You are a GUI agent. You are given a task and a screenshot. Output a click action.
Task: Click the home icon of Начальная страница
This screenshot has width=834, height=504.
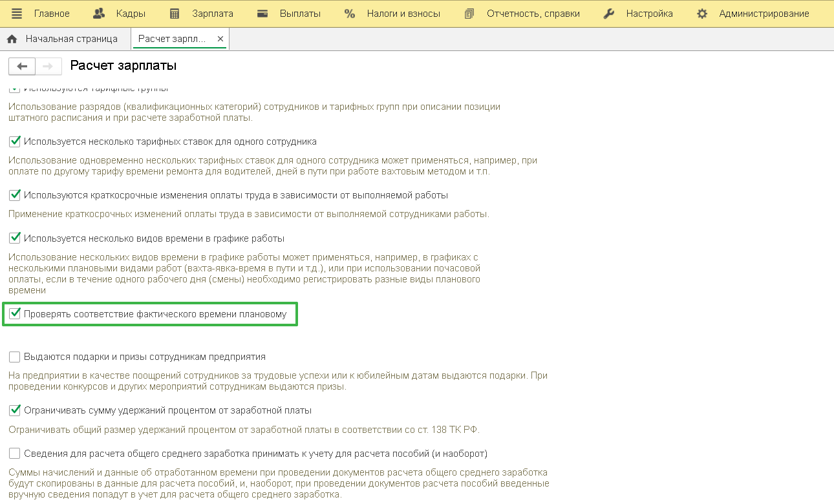pyautogui.click(x=12, y=39)
